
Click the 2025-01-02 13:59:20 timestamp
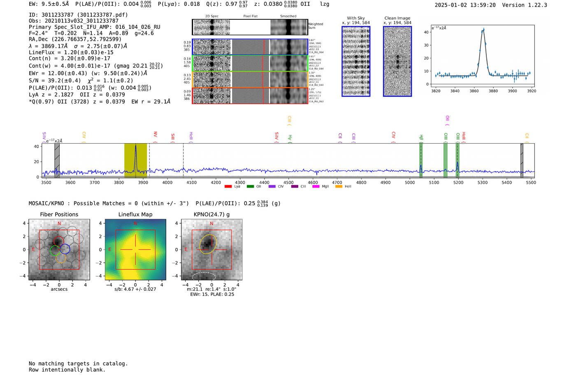point(465,5)
